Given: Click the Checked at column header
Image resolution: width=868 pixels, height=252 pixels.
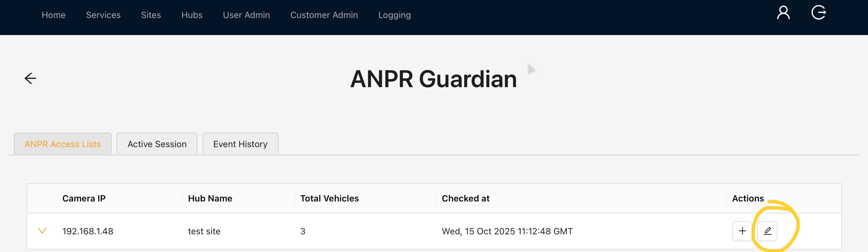Looking at the screenshot, I should coord(465,198).
